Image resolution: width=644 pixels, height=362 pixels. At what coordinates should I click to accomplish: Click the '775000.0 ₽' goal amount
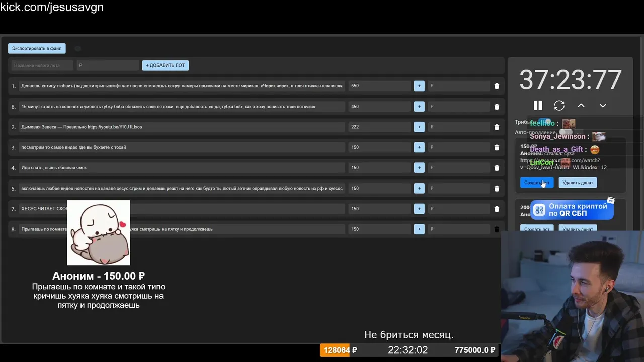click(474, 350)
